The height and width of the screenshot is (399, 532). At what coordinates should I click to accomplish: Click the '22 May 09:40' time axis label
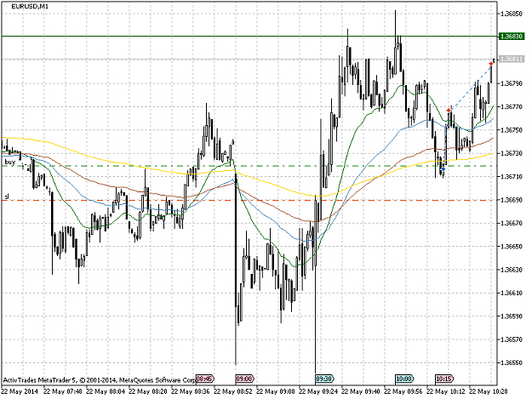coord(361,391)
